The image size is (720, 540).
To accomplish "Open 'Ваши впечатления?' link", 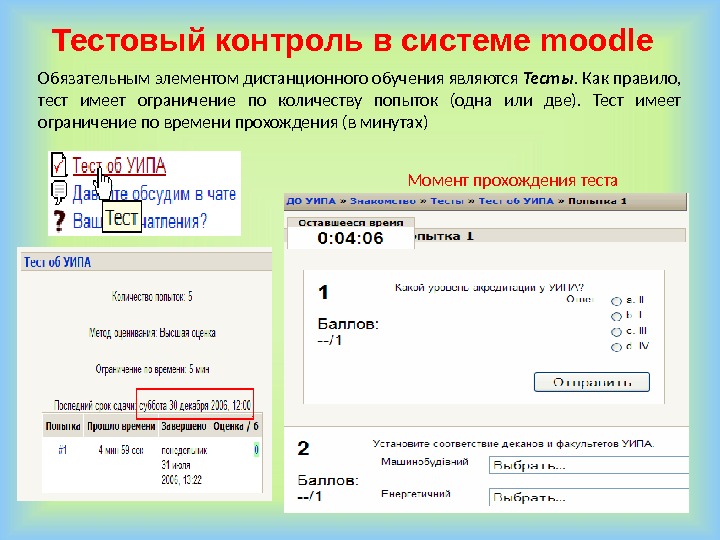I will point(140,221).
